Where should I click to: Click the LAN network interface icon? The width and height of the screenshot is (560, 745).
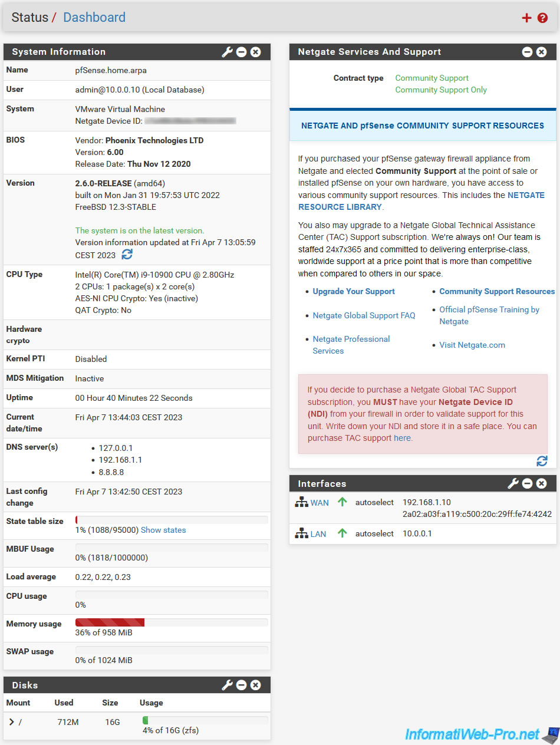tap(302, 533)
